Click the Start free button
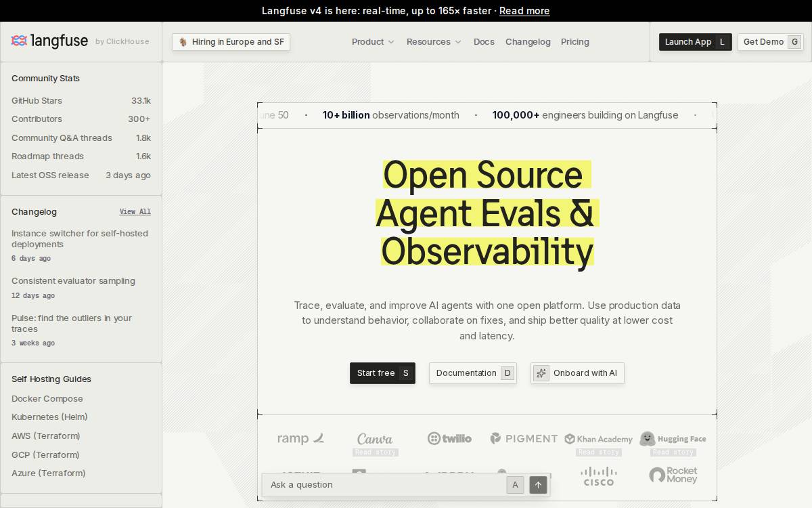 pyautogui.click(x=382, y=373)
